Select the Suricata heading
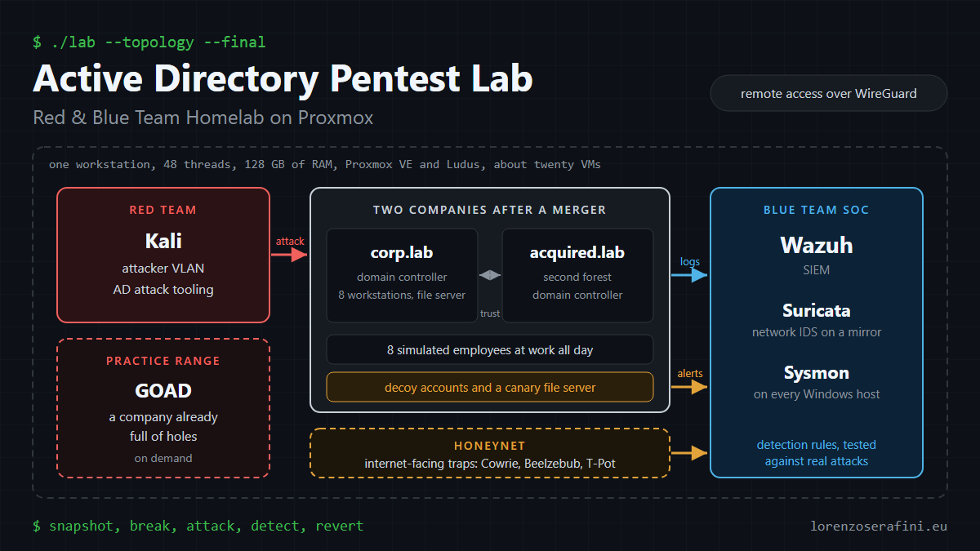Screen dimensions: 980x551 point(817,311)
